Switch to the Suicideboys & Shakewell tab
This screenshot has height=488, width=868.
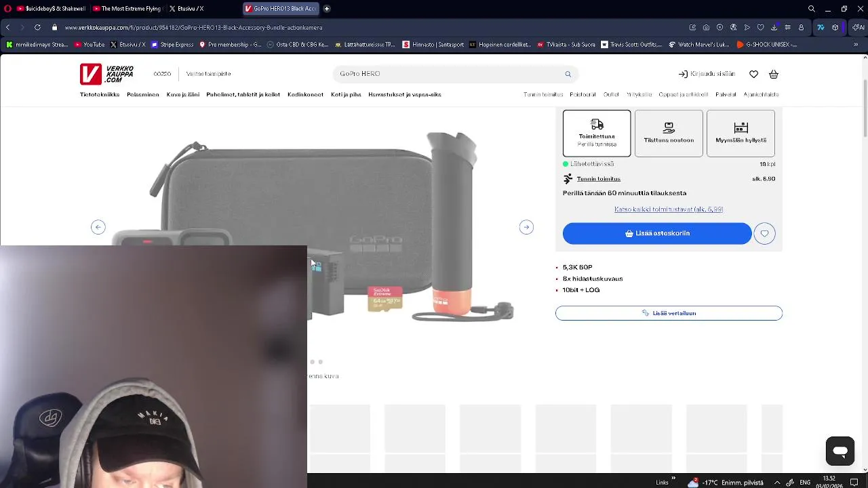click(51, 9)
